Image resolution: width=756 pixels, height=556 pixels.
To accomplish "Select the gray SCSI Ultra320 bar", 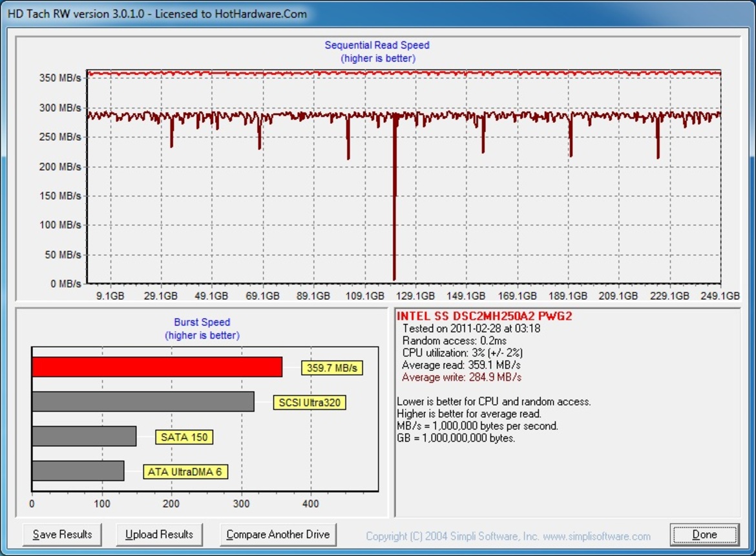I will point(143,401).
